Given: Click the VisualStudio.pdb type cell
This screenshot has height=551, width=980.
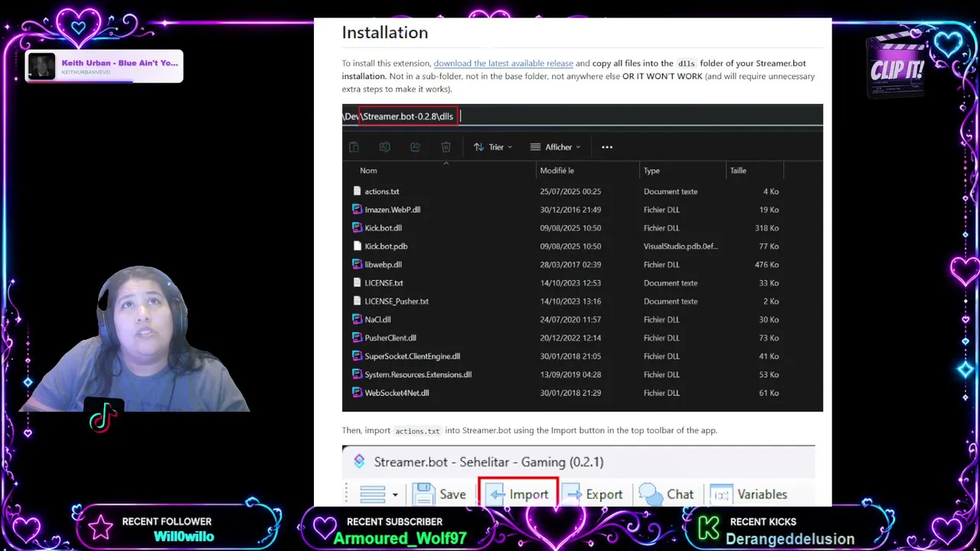Looking at the screenshot, I should (x=681, y=246).
